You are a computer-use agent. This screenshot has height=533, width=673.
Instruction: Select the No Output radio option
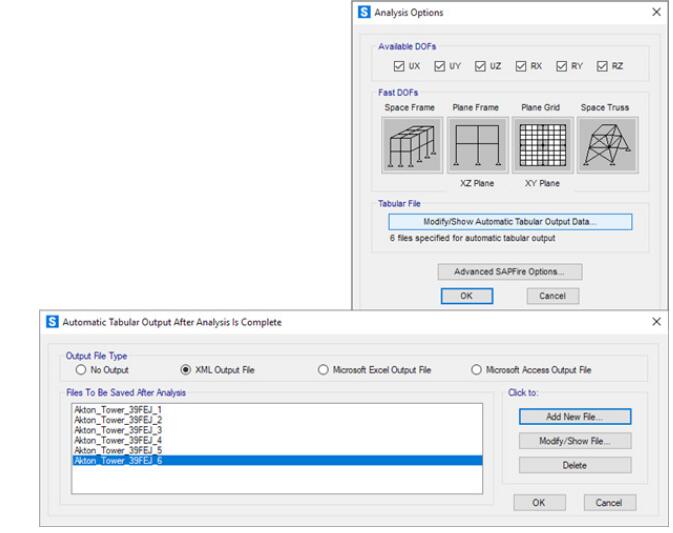click(x=81, y=369)
